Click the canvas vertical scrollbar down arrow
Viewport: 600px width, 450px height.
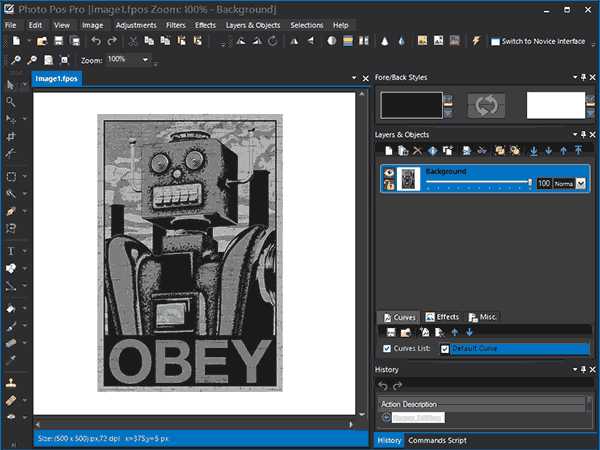362,414
